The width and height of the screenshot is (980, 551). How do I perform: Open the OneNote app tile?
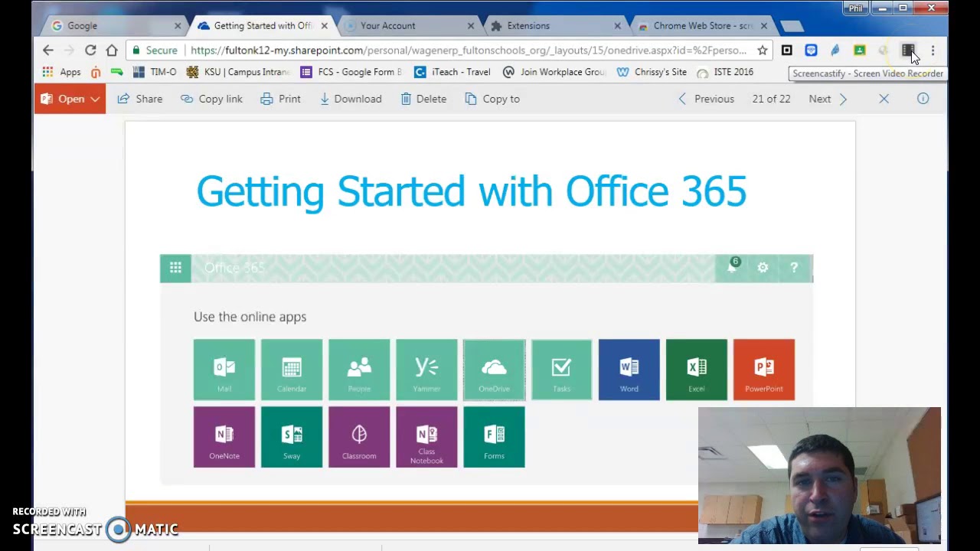(224, 437)
